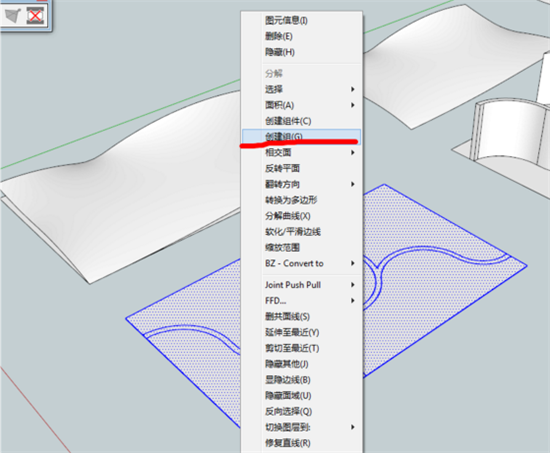Viewport: 550px width, 453px height.
Task: Open the 翻转方向 submenu
Action: [x=301, y=184]
